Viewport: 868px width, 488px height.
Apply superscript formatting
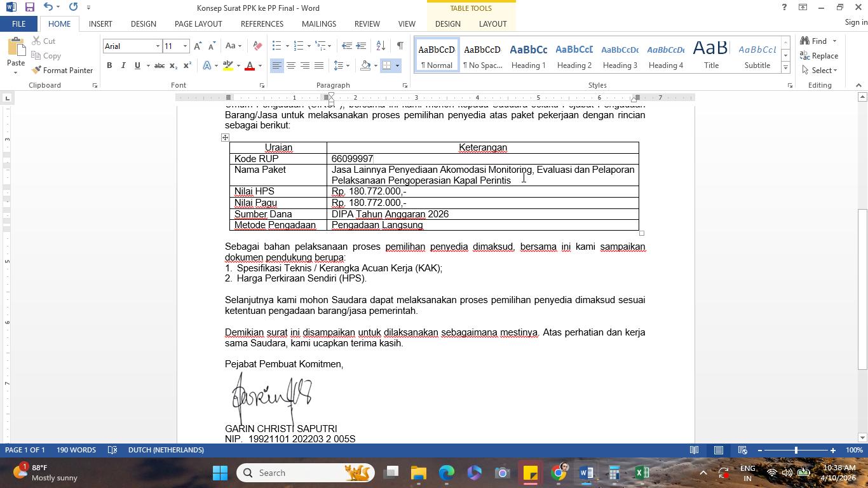pyautogui.click(x=187, y=66)
